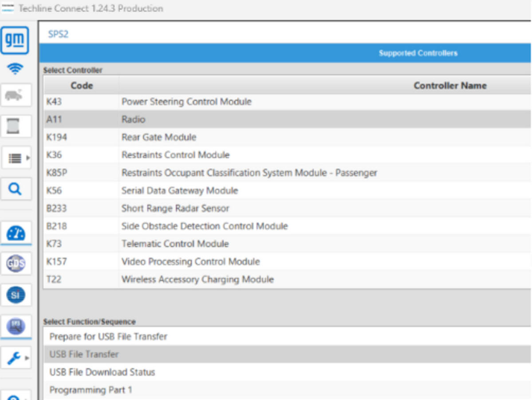Launch the GDS icon
This screenshot has height=400, width=532.
16,264
